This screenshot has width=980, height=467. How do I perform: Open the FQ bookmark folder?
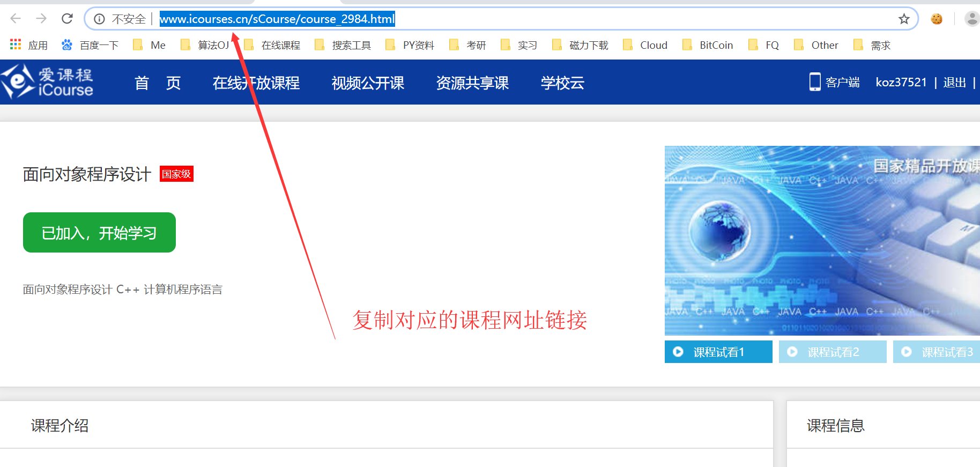coord(763,45)
